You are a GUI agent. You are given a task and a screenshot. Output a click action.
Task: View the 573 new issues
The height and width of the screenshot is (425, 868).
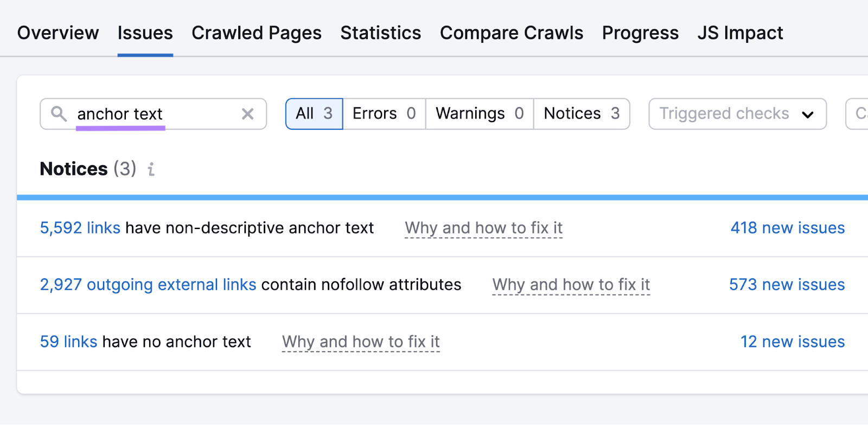(787, 285)
